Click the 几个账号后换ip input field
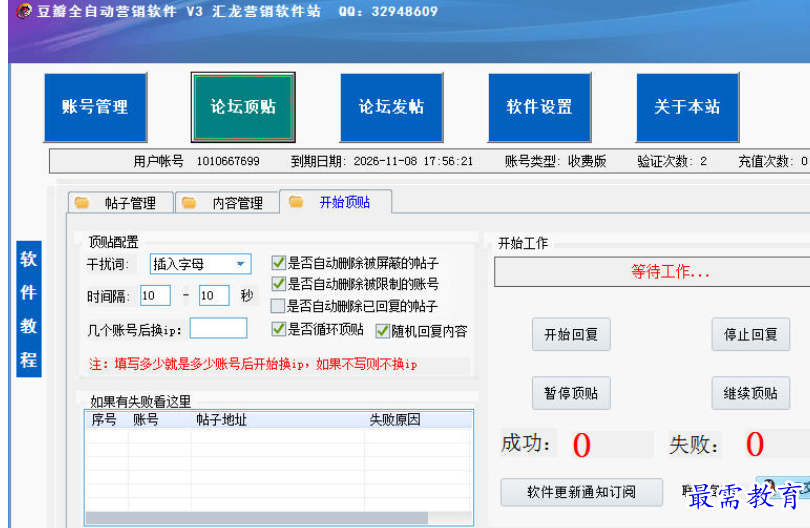Screen dimensions: 810x528 click(x=218, y=328)
